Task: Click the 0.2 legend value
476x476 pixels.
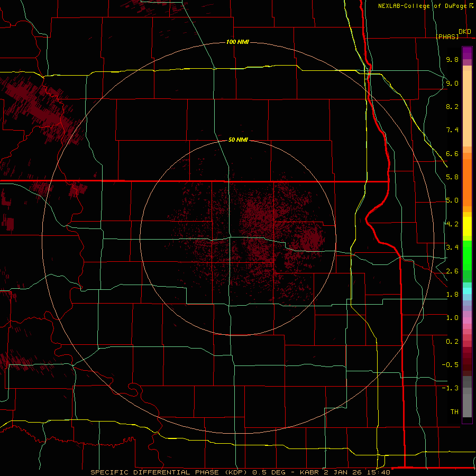Action: [x=452, y=342]
